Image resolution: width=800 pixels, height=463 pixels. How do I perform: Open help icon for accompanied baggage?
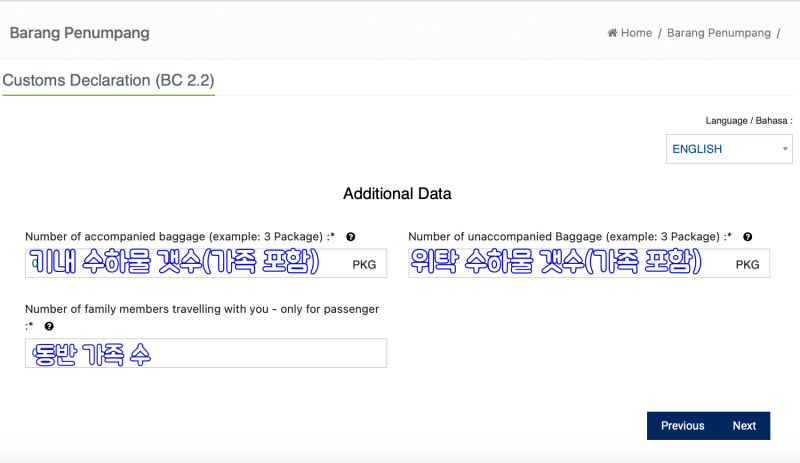351,237
